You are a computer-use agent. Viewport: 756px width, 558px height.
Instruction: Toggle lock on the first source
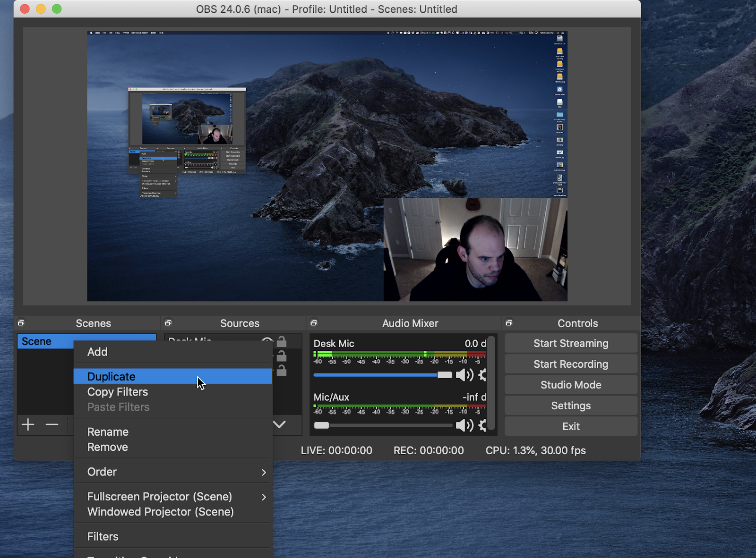[x=282, y=341]
